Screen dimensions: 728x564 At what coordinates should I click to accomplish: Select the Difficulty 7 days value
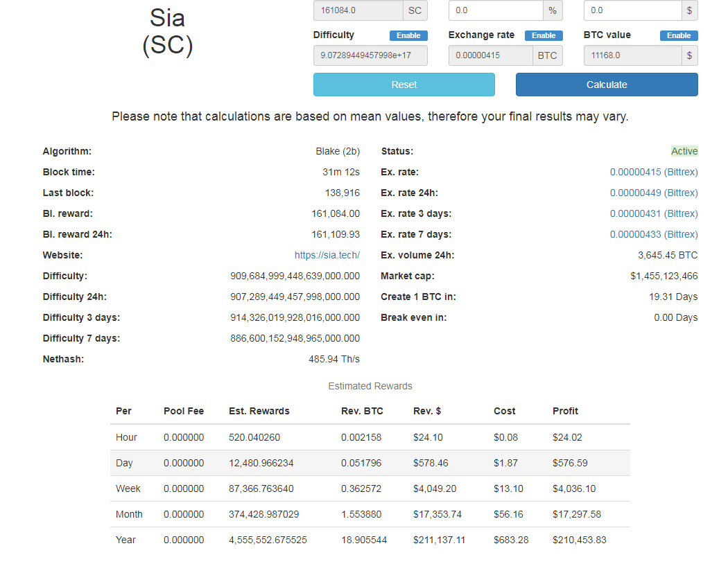pyautogui.click(x=295, y=339)
